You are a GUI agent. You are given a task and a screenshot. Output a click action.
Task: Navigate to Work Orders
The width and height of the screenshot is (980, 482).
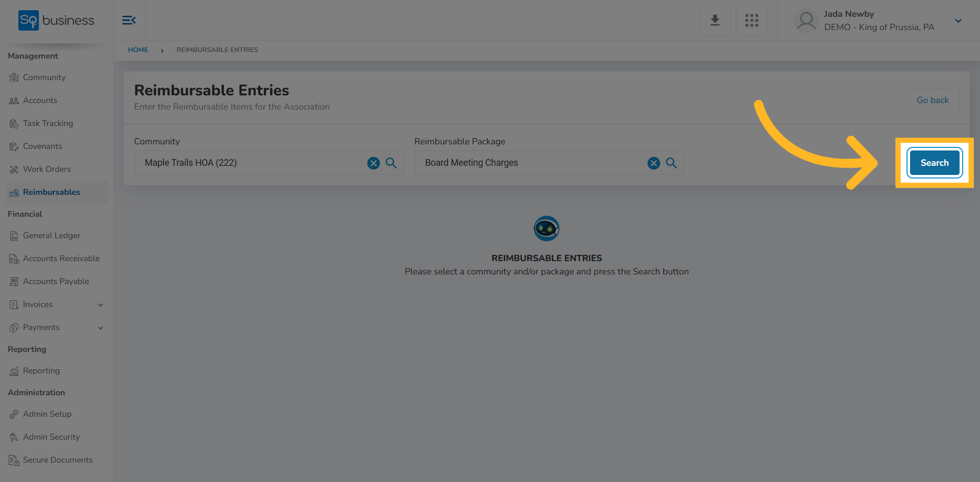[46, 169]
